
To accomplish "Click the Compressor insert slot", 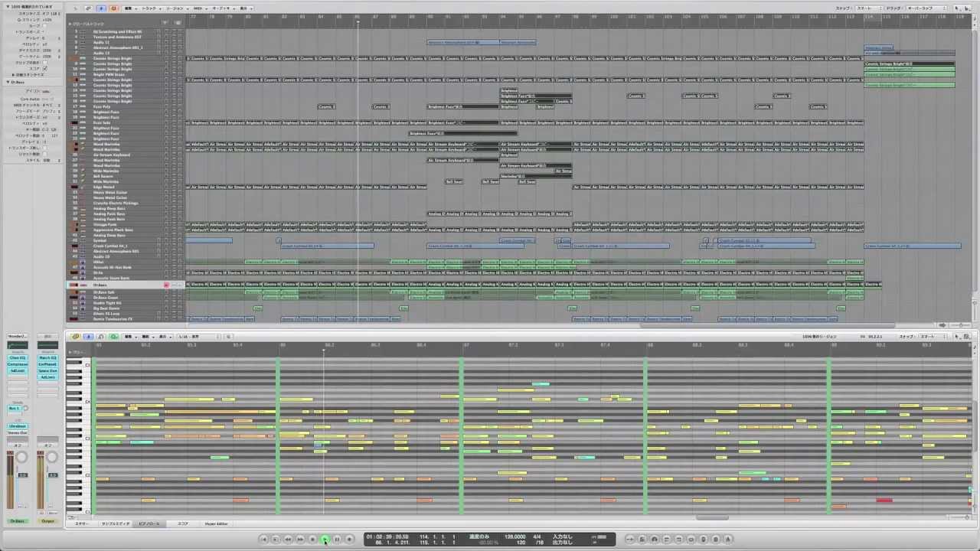I will tap(17, 364).
